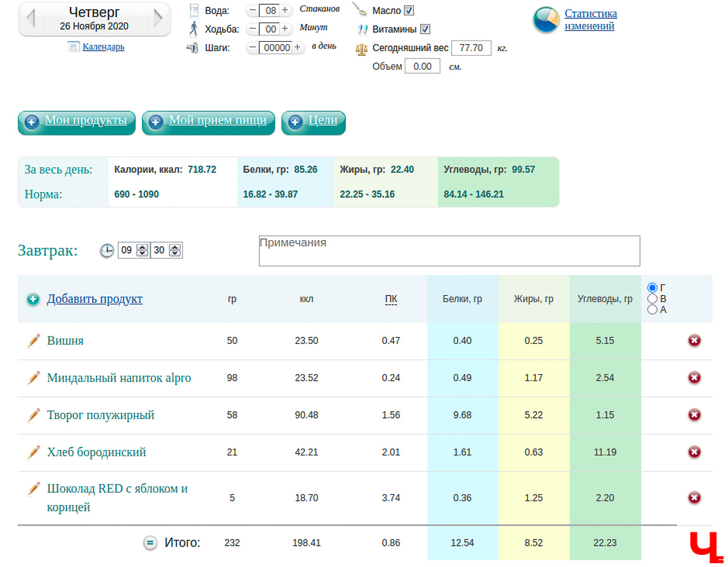Click the green plus Добавить продукт icon
This screenshot has width=728, height=567.
[x=33, y=299]
